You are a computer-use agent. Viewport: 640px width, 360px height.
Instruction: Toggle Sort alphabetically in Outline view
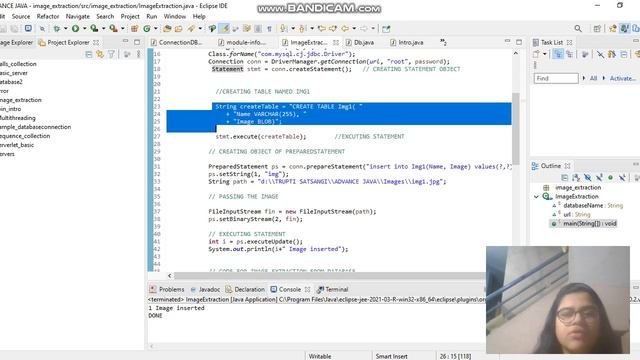pyautogui.click(x=576, y=178)
